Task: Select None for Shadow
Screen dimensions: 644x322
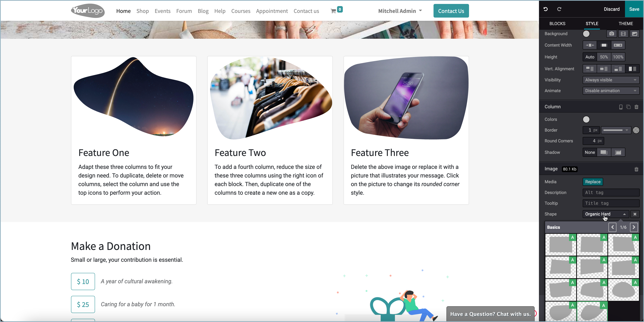Action: (590, 152)
